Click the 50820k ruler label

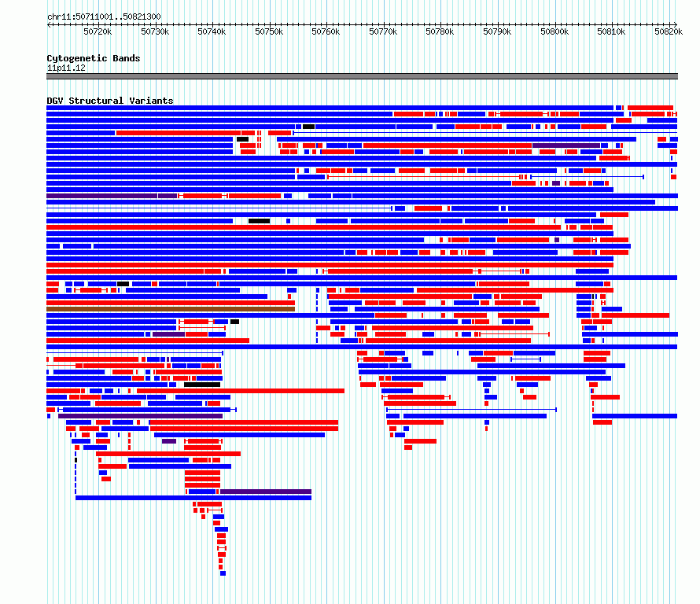click(x=669, y=31)
